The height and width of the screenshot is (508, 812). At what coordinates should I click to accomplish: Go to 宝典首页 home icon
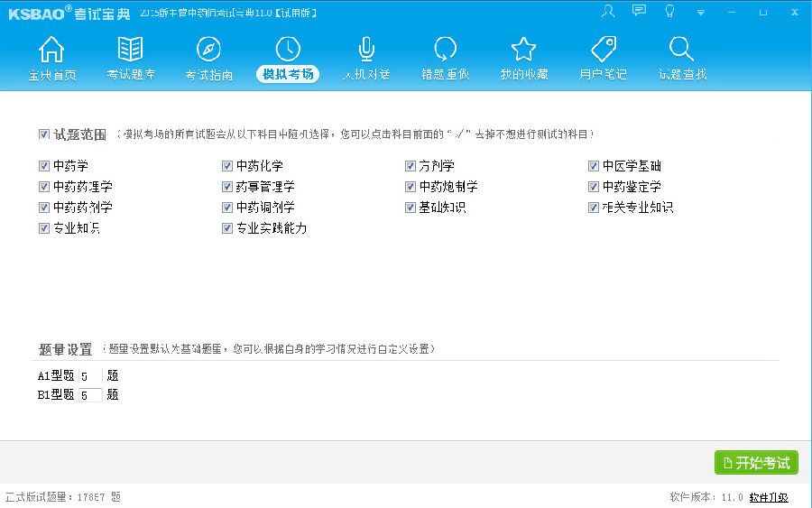pos(51,50)
